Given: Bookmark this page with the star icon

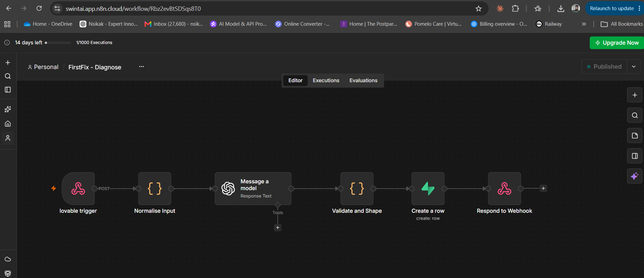Looking at the screenshot, I should (x=478, y=8).
